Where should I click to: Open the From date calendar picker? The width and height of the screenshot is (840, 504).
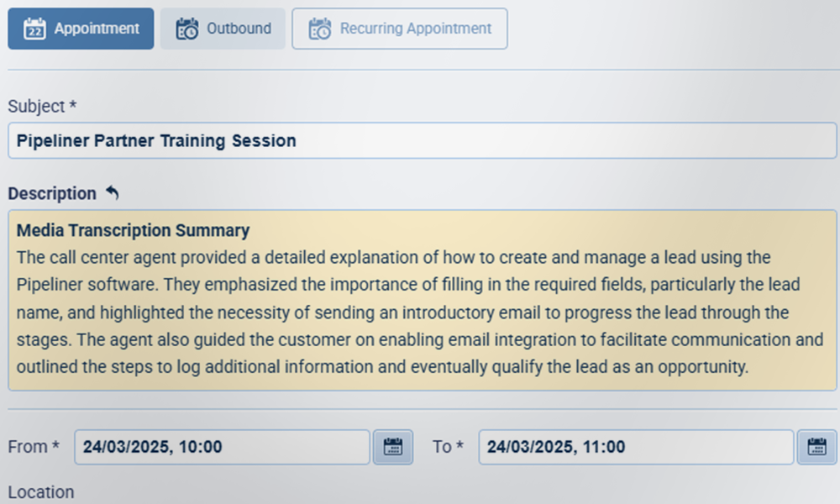tap(392, 447)
